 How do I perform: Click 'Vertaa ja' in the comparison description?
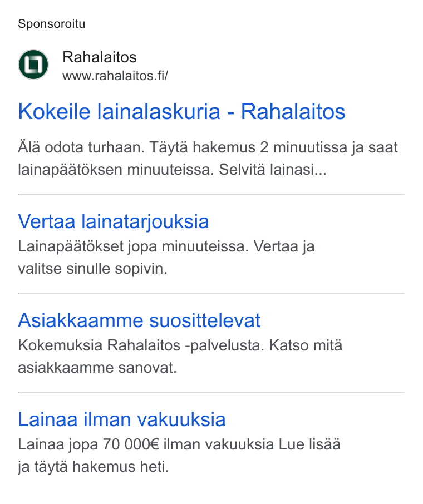(x=284, y=247)
